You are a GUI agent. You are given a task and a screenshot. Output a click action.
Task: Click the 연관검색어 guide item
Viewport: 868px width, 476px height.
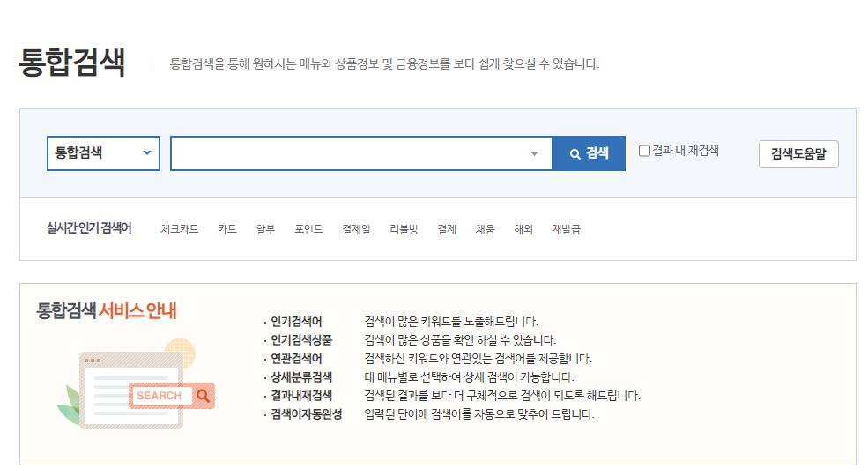296,359
